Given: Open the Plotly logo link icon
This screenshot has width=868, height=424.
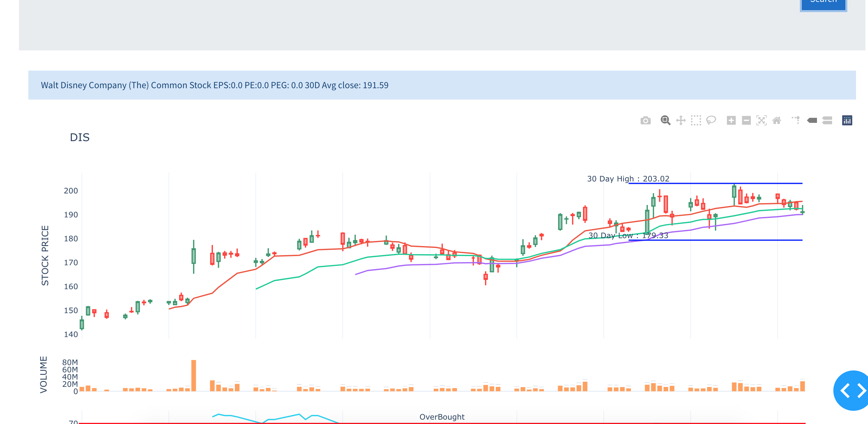Looking at the screenshot, I should pyautogui.click(x=847, y=120).
